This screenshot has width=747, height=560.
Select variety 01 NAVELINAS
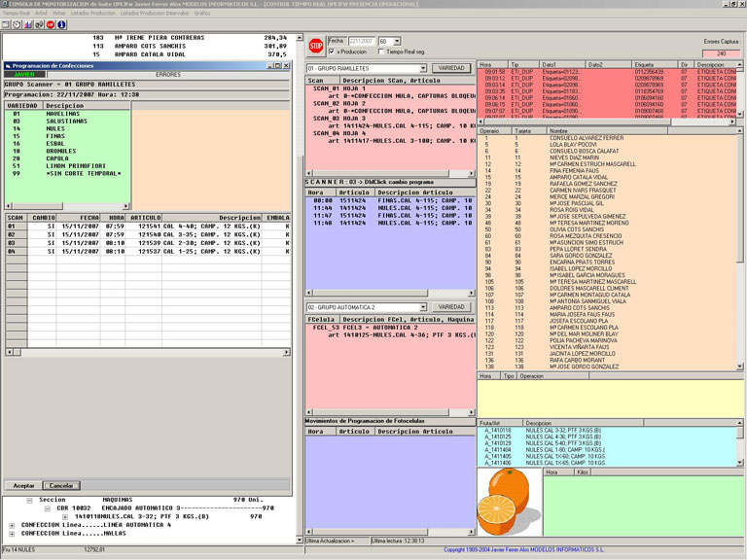[67, 114]
